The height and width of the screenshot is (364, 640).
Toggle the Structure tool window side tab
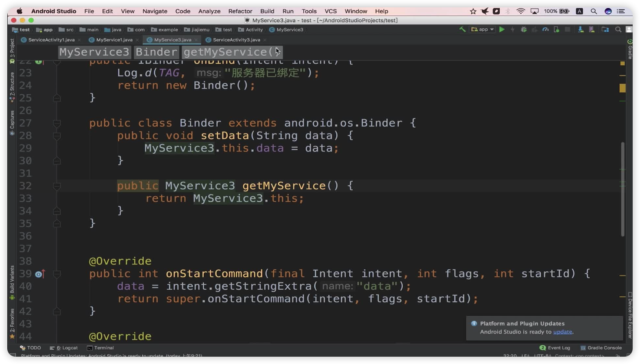pyautogui.click(x=12, y=87)
